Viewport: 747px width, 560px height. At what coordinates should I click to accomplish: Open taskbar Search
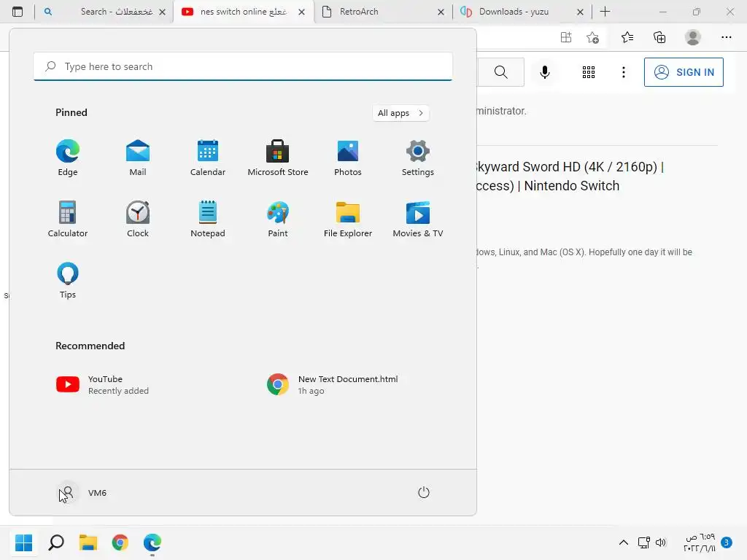55,542
